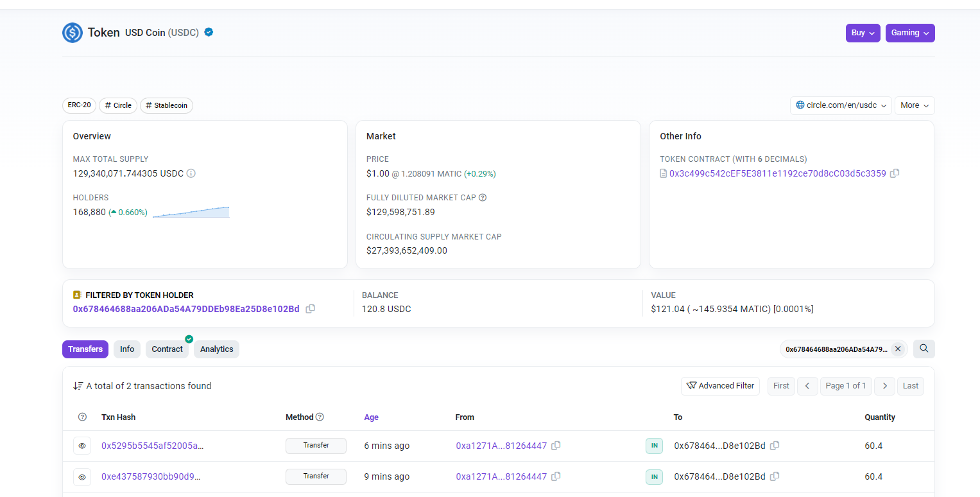Click the help icon left of Txn Hash
The width and height of the screenshot is (980, 497).
tap(82, 417)
